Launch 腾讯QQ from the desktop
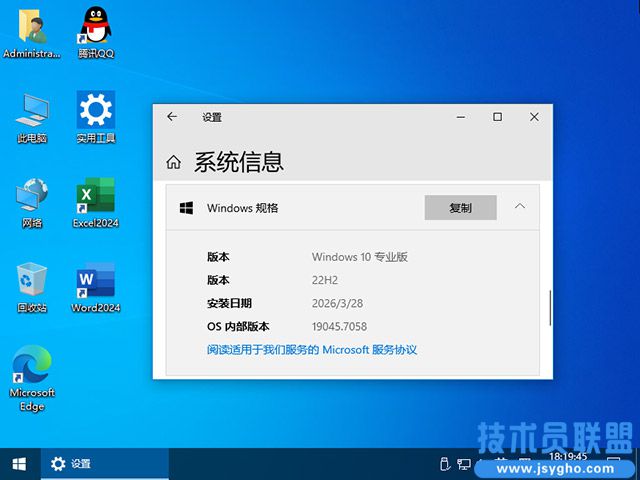 pyautogui.click(x=96, y=33)
